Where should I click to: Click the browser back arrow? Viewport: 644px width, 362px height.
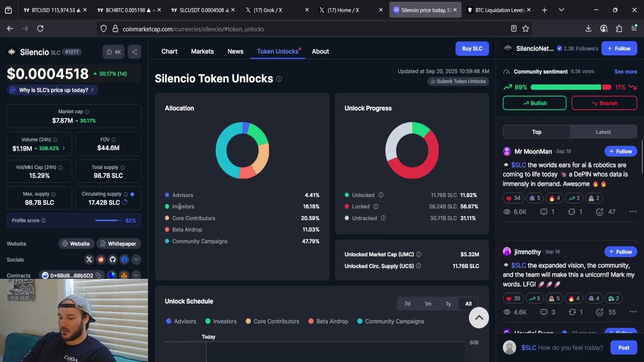10,29
